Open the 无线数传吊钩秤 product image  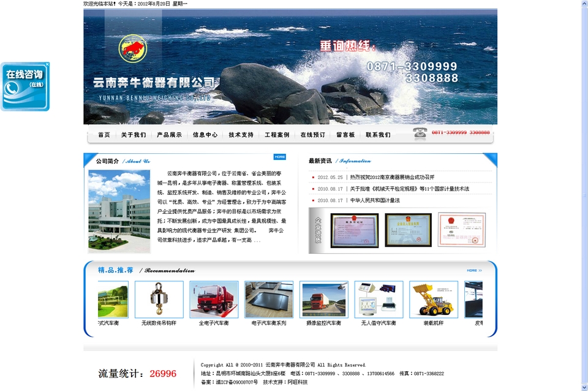coord(159,300)
